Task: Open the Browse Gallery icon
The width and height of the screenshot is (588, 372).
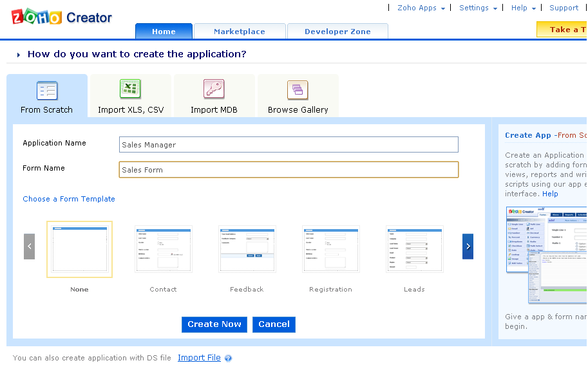Action: tap(298, 90)
